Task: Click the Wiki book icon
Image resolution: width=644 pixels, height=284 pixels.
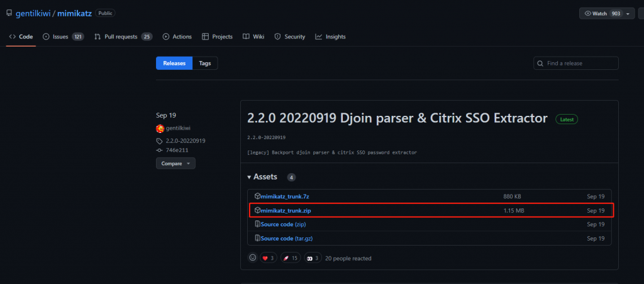Action: point(246,37)
